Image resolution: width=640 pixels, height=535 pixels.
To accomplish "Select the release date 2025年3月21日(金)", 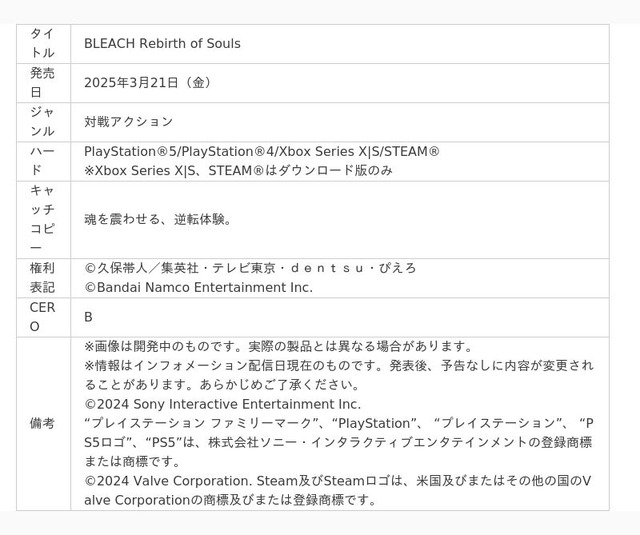I will pyautogui.click(x=147, y=83).
